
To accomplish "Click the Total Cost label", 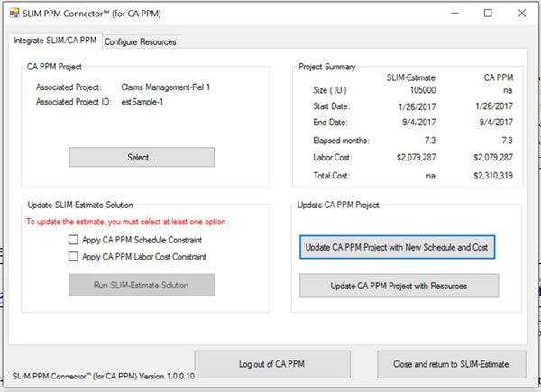I will click(332, 176).
